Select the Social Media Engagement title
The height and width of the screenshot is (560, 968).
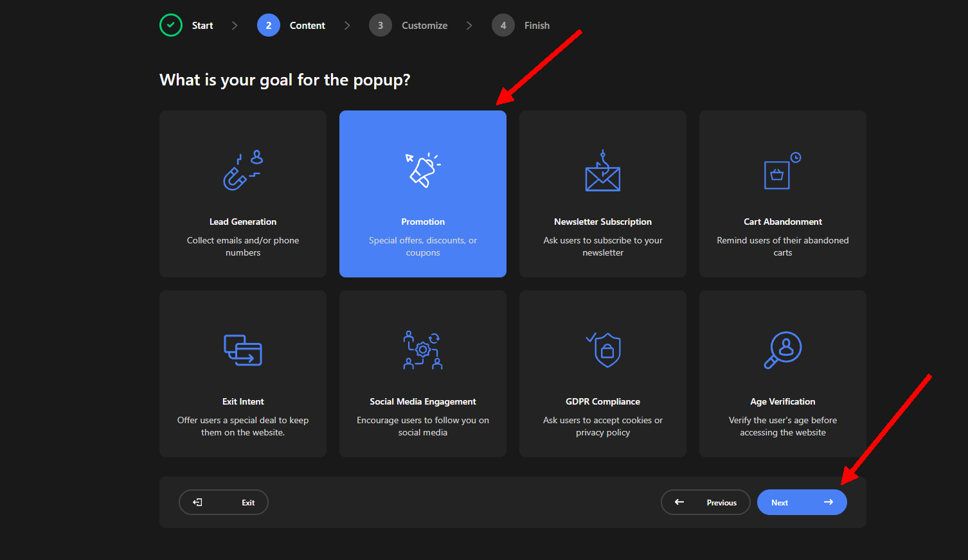tap(423, 401)
